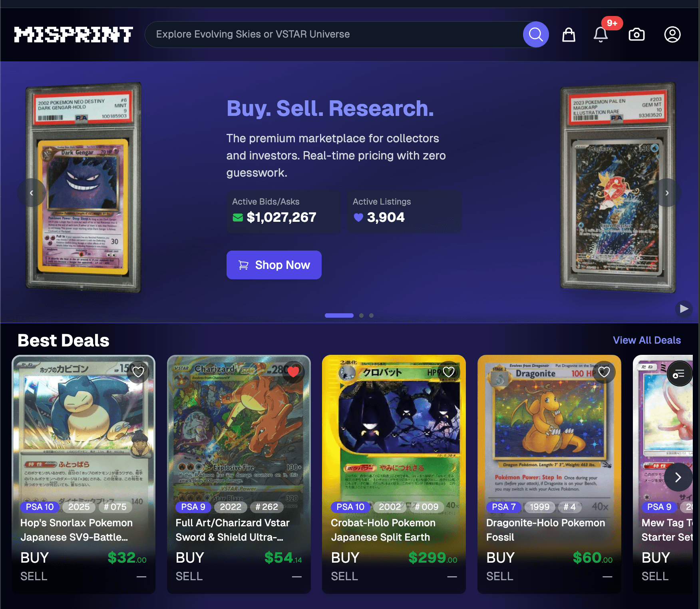Image resolution: width=700 pixels, height=609 pixels.
Task: Go to previous hero carousel slide
Action: (32, 193)
